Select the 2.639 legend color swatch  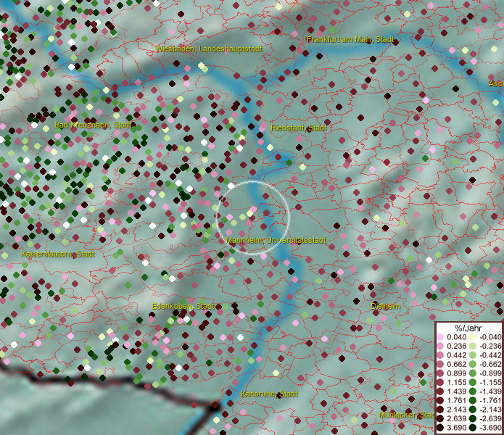(x=440, y=418)
